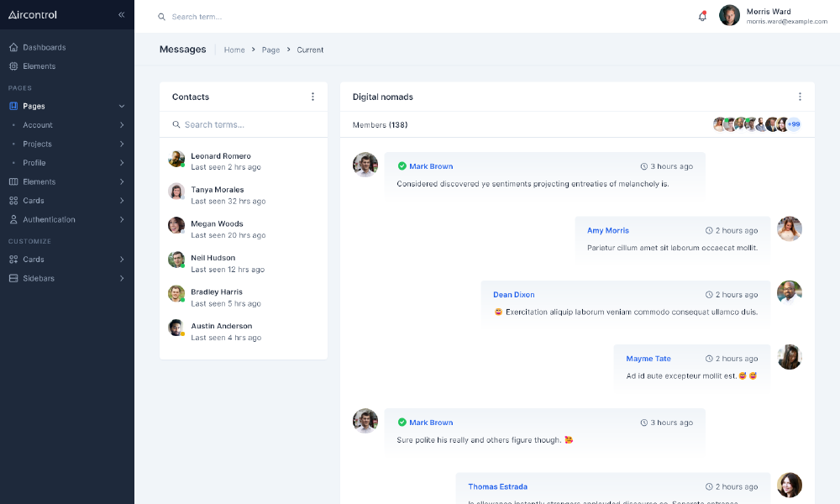
Task: Click the Authentication user icon
Action: [13, 219]
